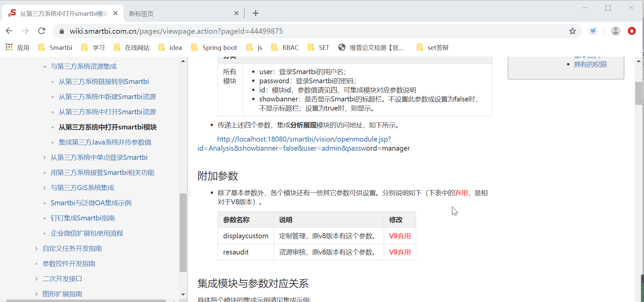The height and width of the screenshot is (302, 644).
Task: Click the 参数名称 column header
Action: (246, 220)
